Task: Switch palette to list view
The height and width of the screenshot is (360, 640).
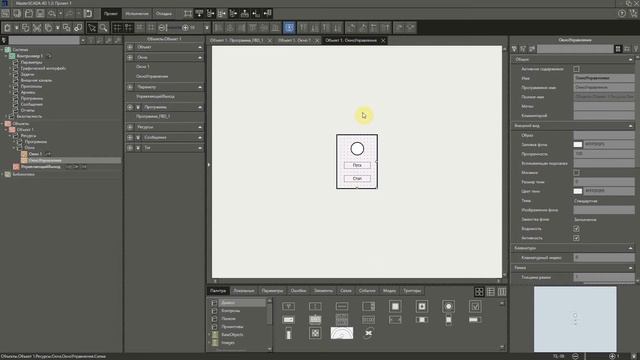Action: pyautogui.click(x=491, y=291)
